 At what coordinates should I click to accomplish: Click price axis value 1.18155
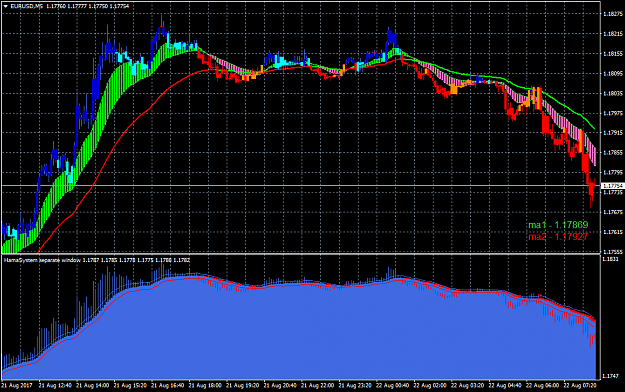pos(613,53)
